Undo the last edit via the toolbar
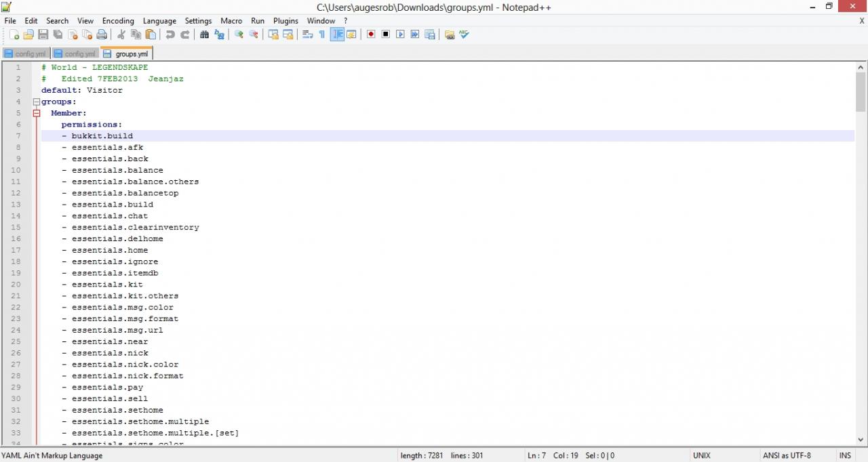This screenshot has height=462, width=868. coord(170,35)
